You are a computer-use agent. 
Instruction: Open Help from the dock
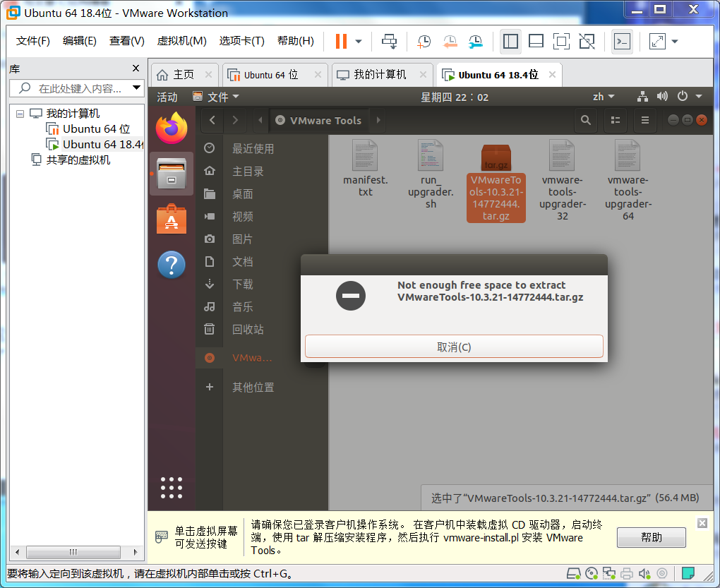pyautogui.click(x=172, y=265)
